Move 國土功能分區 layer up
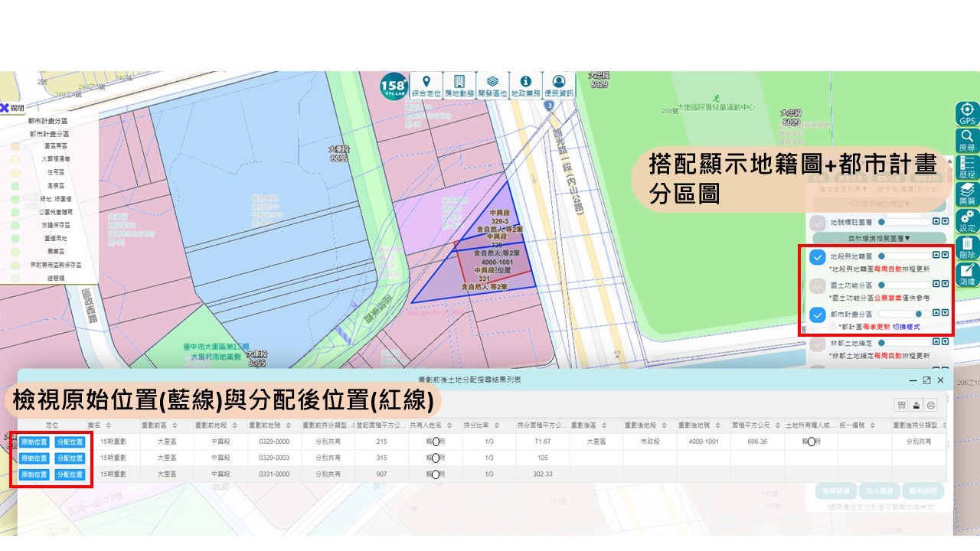980x551 pixels. (936, 285)
